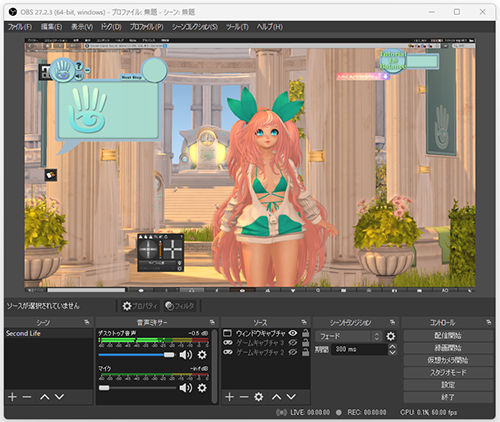Click the プロパティ gear button
This screenshot has width=500, height=422.
coord(139,306)
